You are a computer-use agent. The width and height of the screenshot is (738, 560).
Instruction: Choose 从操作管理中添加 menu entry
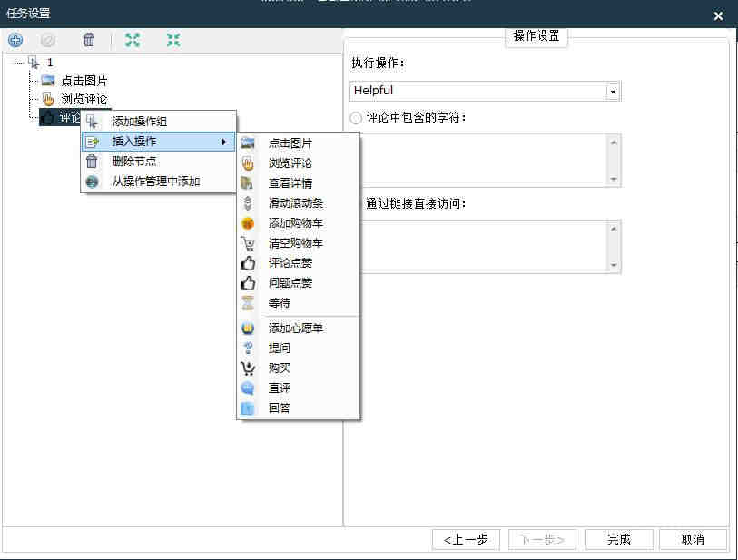tap(159, 182)
